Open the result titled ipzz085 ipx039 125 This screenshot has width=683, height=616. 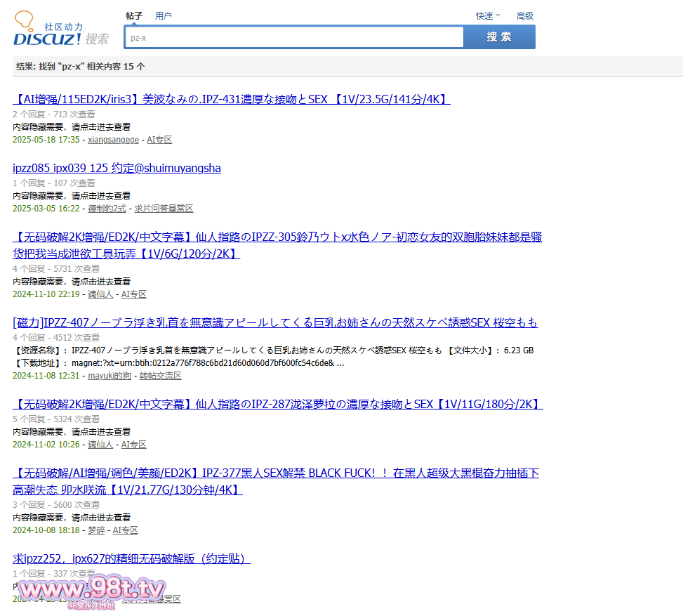(x=117, y=168)
